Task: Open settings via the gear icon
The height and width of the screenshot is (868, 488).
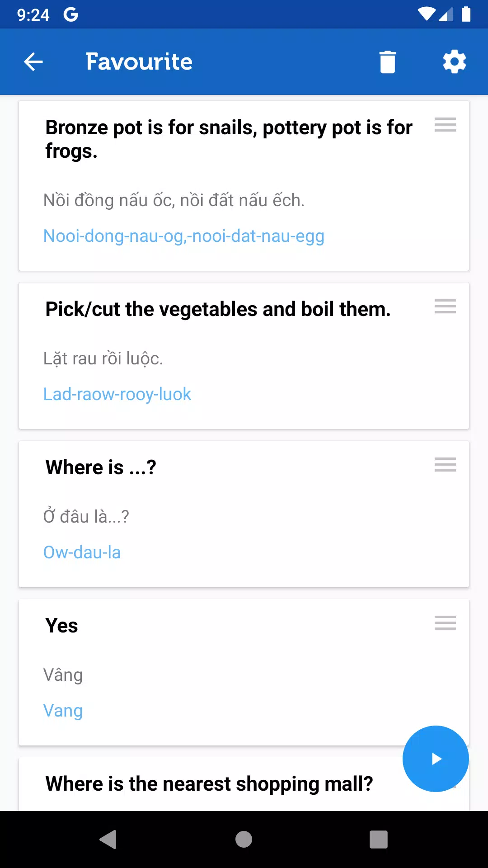Action: 454,62
